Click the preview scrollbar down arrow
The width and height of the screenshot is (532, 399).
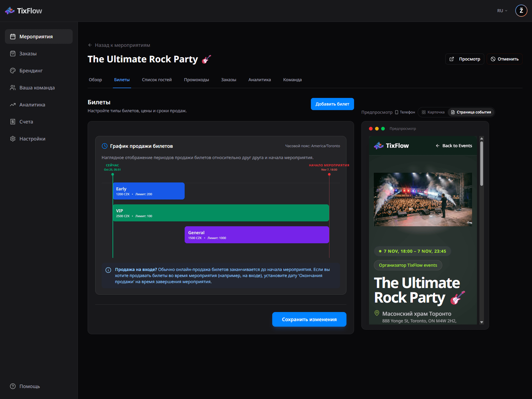click(x=482, y=322)
